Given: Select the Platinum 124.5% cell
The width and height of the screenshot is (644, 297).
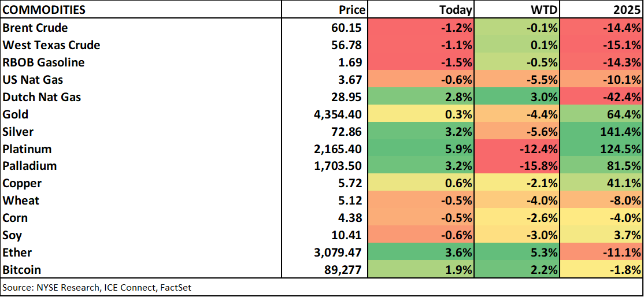Looking at the screenshot, I should [x=601, y=149].
